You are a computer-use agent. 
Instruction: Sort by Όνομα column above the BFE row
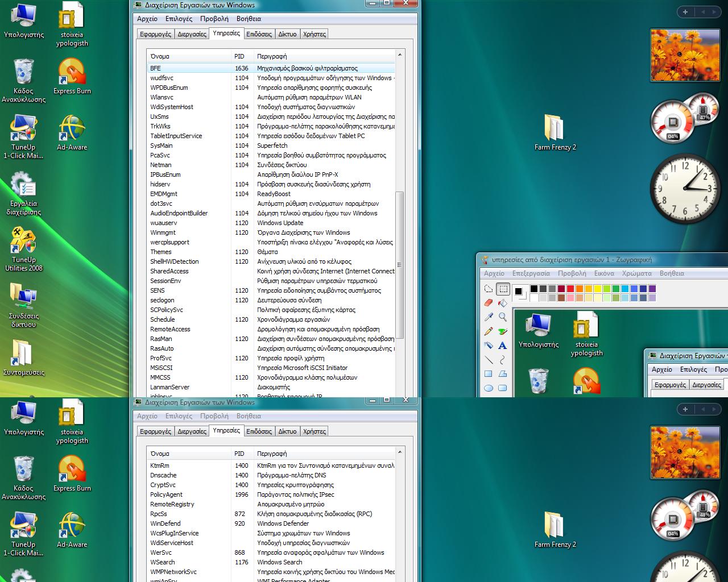click(x=189, y=56)
